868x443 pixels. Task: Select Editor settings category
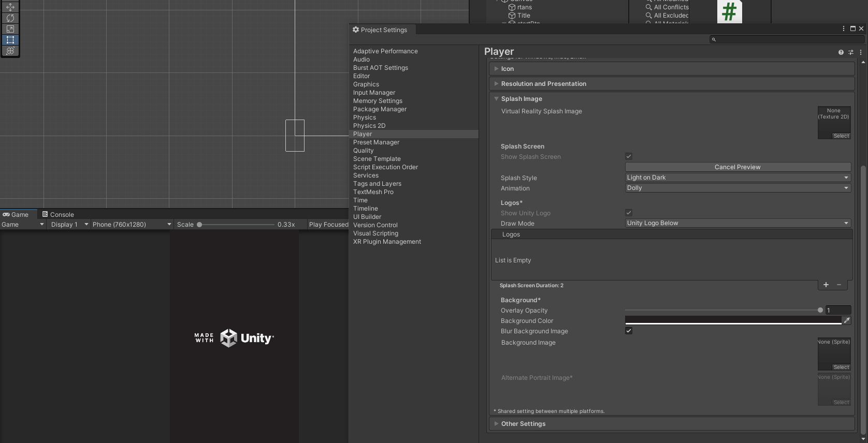point(361,76)
